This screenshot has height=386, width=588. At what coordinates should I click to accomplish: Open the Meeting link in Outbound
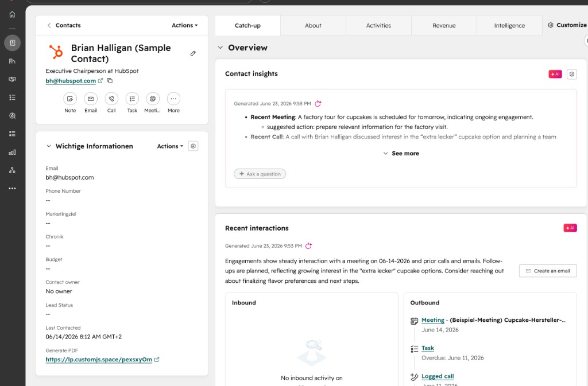tap(433, 320)
